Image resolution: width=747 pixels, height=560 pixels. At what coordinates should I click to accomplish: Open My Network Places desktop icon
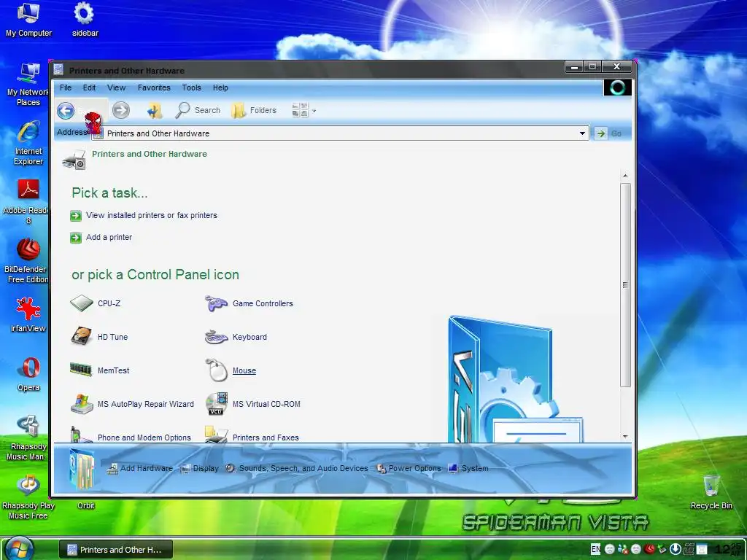click(28, 84)
